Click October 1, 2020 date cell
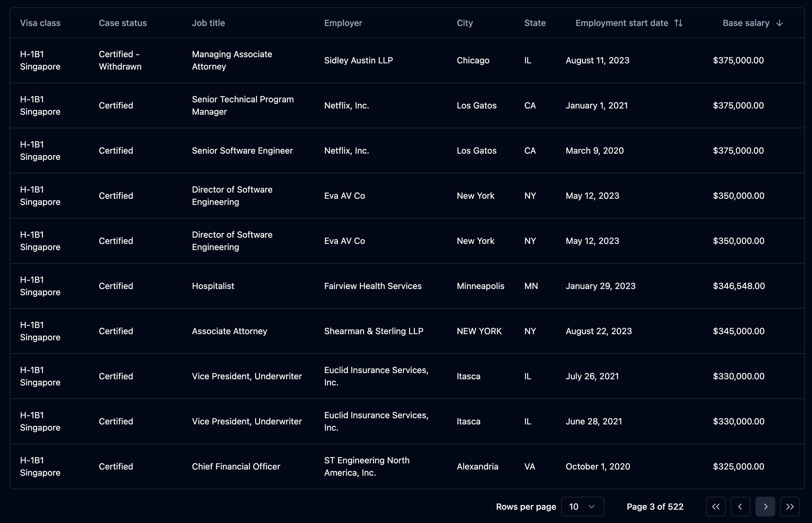The height and width of the screenshot is (523, 812). (598, 467)
